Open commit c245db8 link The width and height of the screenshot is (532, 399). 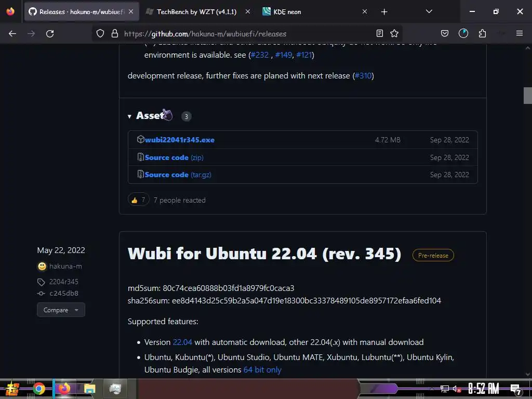pos(64,293)
